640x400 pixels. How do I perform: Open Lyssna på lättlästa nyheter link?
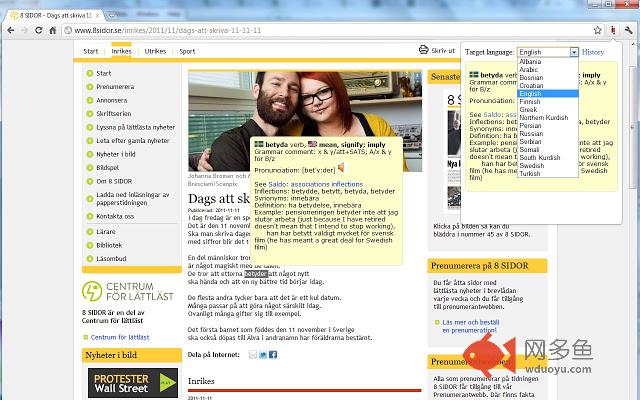[x=136, y=127]
